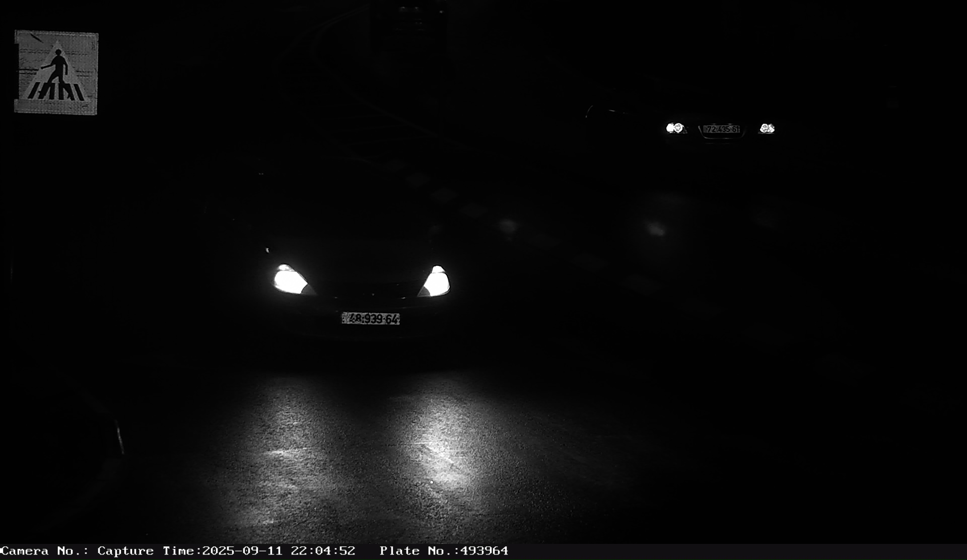967x560 pixels.
Task: Click the distant car's license plate
Action: pos(722,129)
